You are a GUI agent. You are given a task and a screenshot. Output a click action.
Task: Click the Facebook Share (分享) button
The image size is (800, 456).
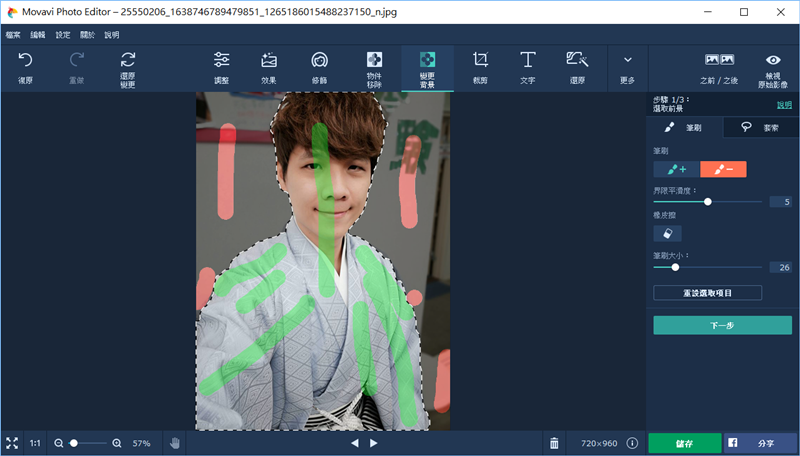[x=761, y=443]
